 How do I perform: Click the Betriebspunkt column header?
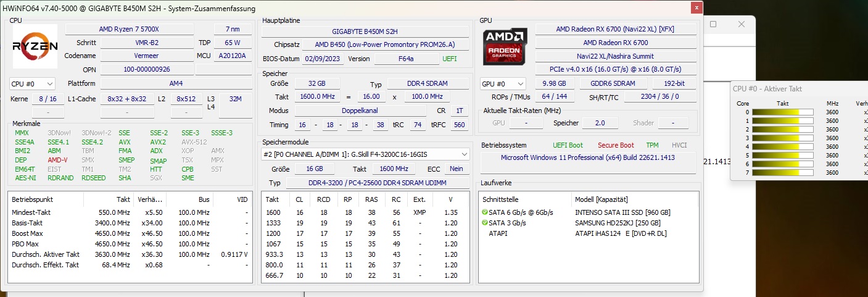click(x=32, y=199)
